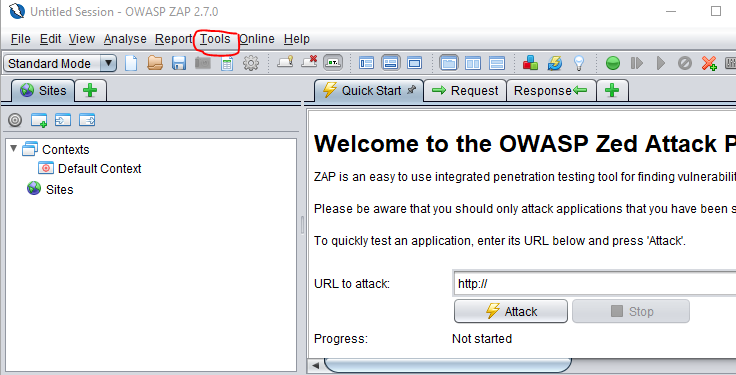Viewport: 736px width, 375px height.
Task: Open the Online menu
Action: click(257, 39)
